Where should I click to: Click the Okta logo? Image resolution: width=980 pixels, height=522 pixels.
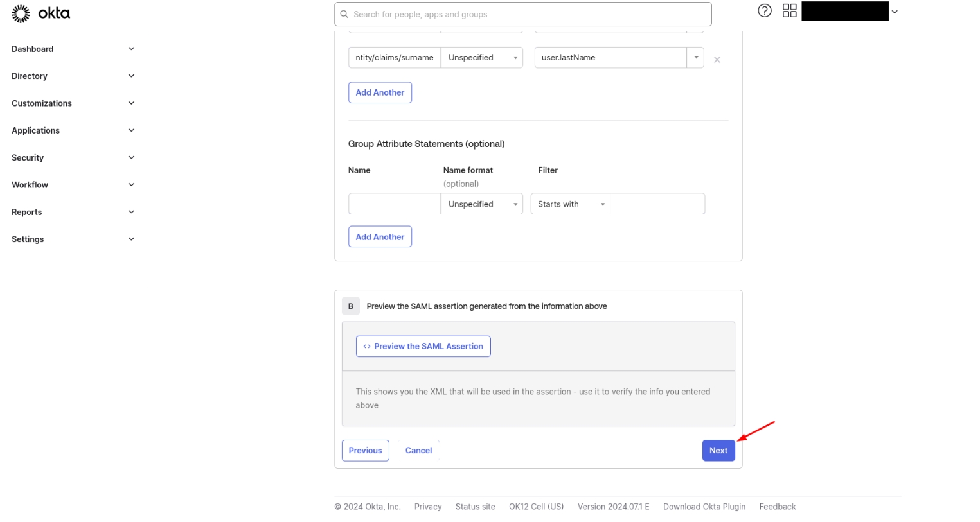[40, 13]
